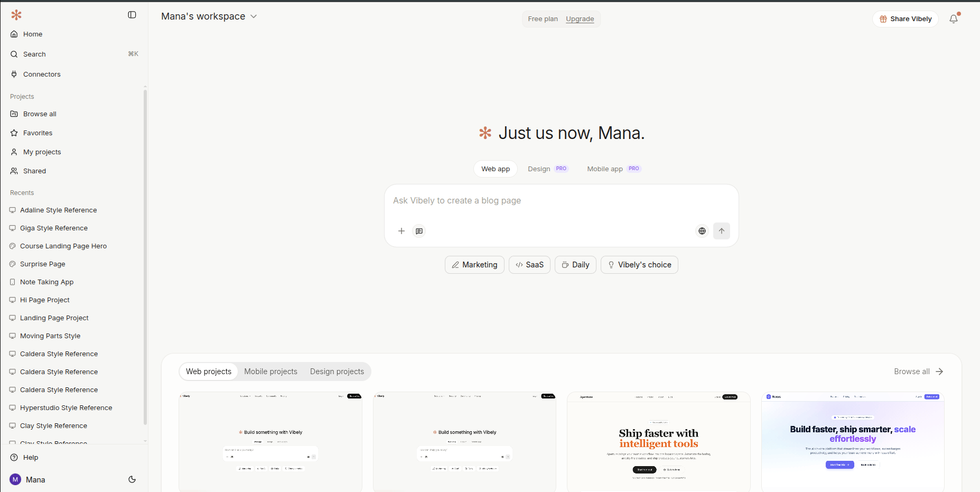Viewport: 980px width, 492px height.
Task: Open the Mana account menu
Action: pos(27,479)
